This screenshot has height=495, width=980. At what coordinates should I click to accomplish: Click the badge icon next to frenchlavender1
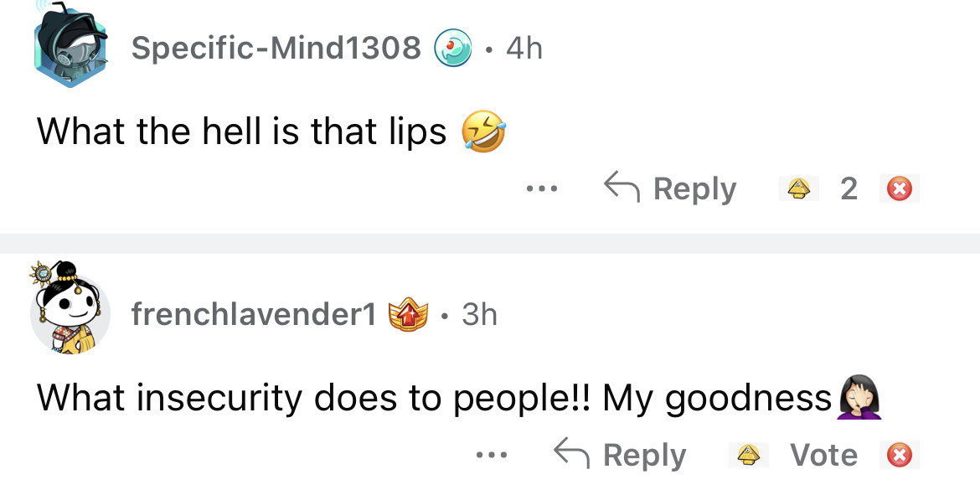(x=410, y=315)
